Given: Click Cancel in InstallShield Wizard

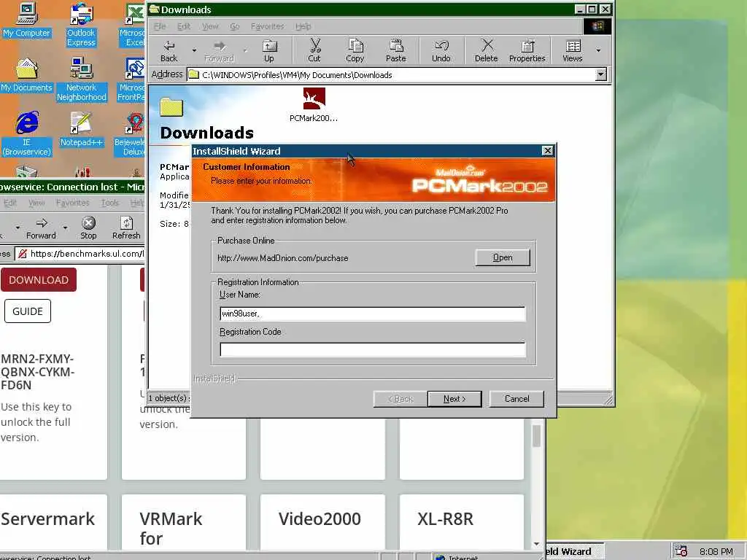Looking at the screenshot, I should 517,399.
